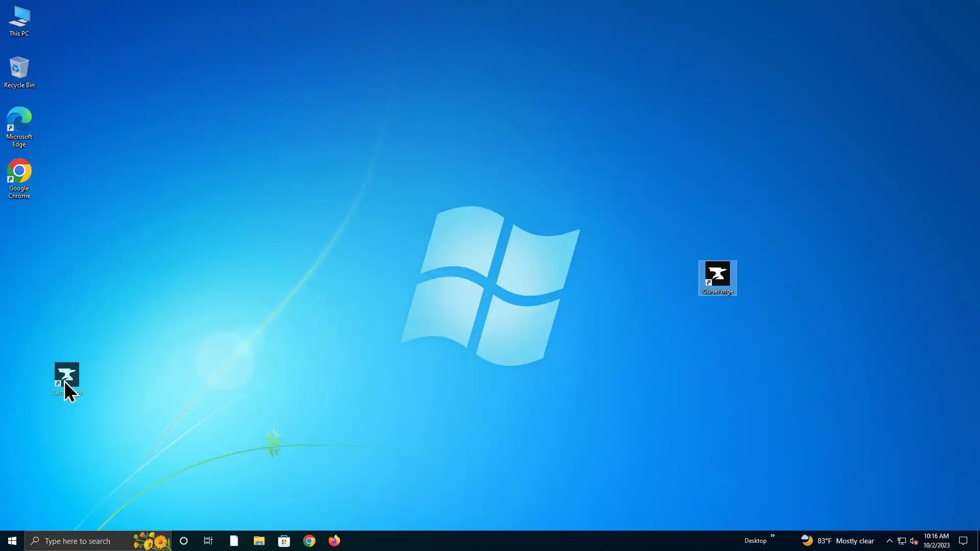Image resolution: width=980 pixels, height=551 pixels.
Task: Select the highlighted CurseForge shortcut on the right
Action: 717,277
